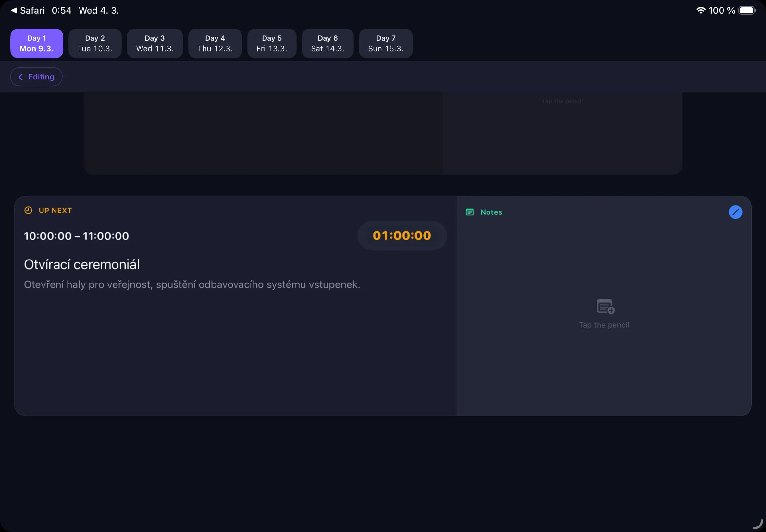766x532 pixels.
Task: Select Day 4 Thu 12.3.
Action: pyautogui.click(x=215, y=43)
